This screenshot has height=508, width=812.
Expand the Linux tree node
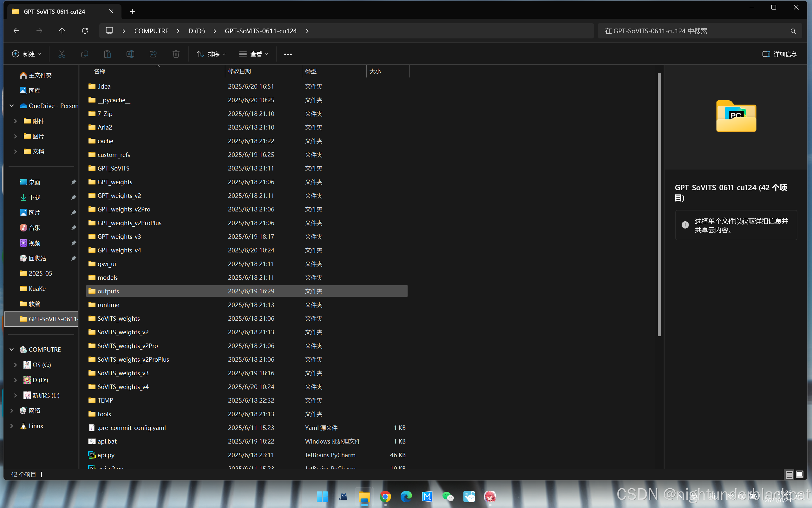click(x=11, y=426)
